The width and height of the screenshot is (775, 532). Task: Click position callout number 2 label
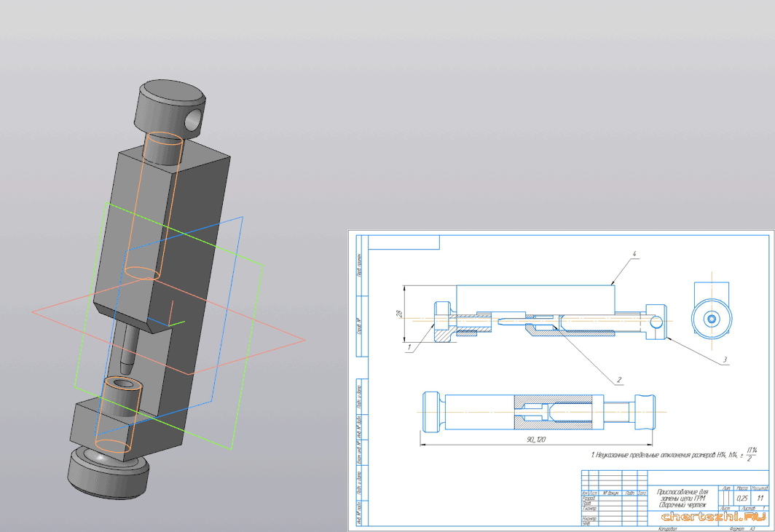pos(618,379)
